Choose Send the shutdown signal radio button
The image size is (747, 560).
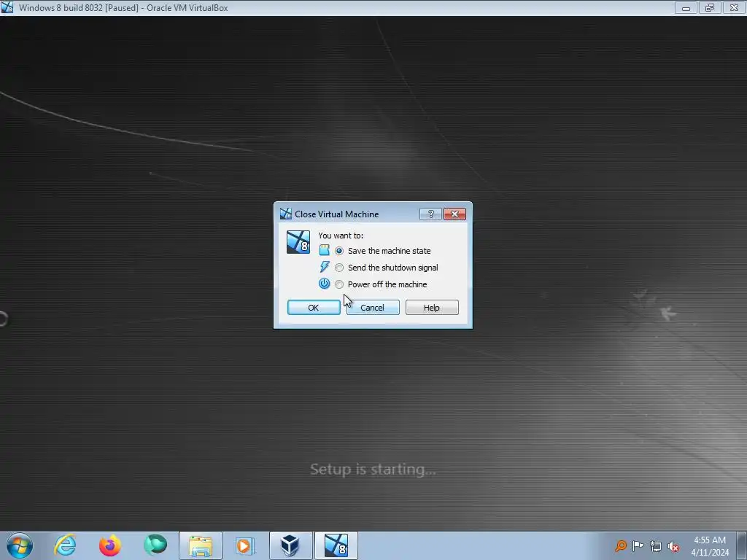click(338, 268)
